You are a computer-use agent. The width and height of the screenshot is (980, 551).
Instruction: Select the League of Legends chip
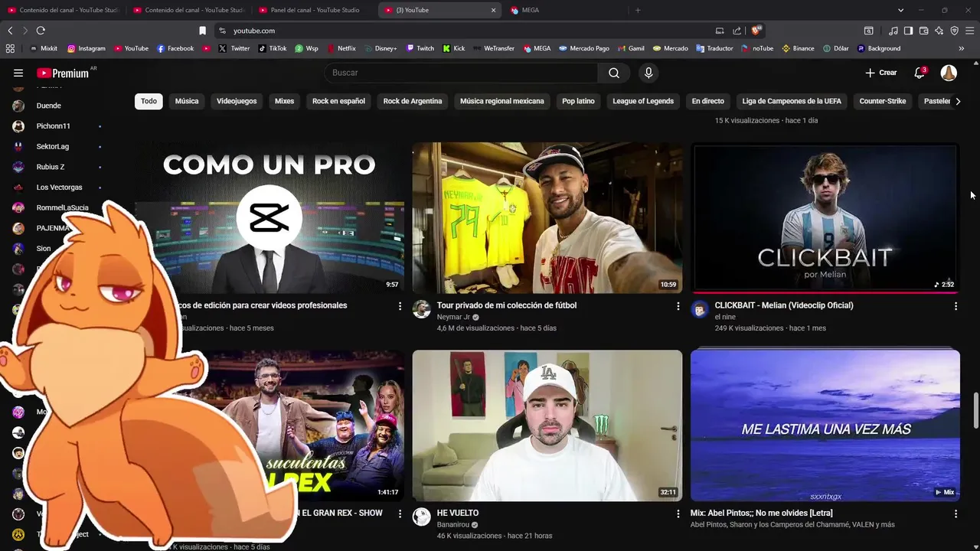point(643,101)
